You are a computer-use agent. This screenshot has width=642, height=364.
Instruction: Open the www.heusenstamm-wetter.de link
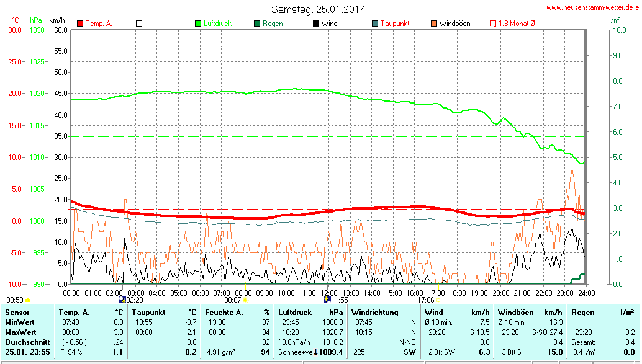590,7
